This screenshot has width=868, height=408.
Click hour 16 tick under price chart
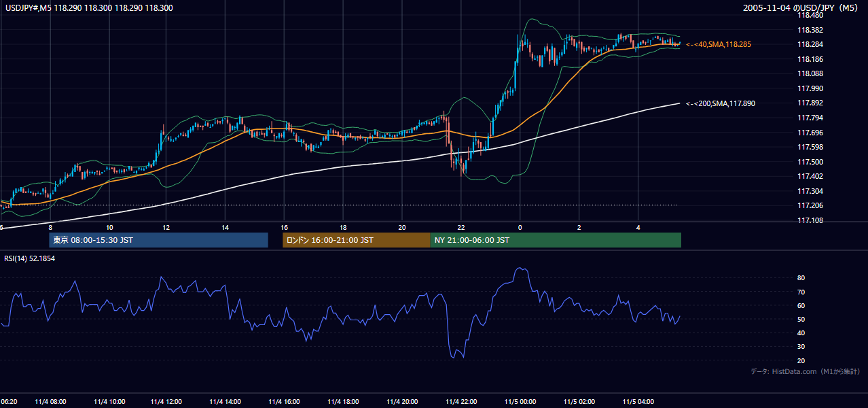tap(285, 227)
